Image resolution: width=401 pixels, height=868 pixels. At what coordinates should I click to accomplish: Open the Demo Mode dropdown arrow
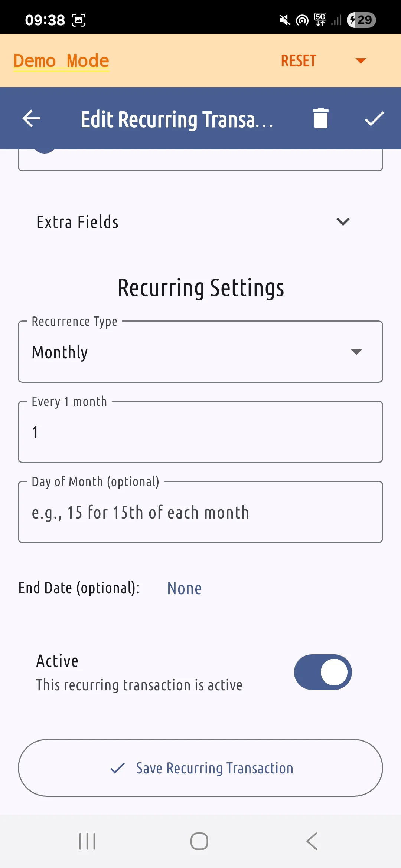[361, 61]
